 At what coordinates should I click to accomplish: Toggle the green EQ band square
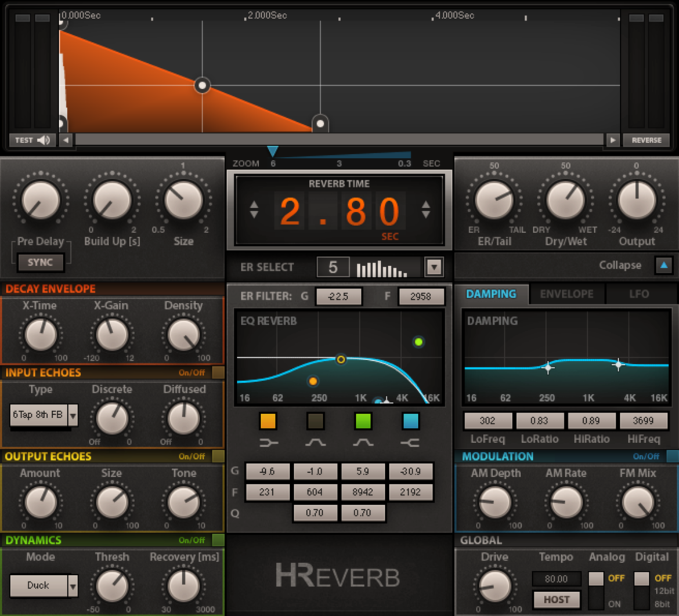pos(363,421)
